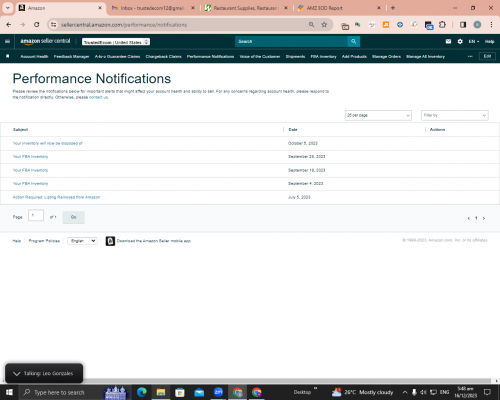
Task: Switch to the Restaurant Supplies tab
Action: click(246, 8)
